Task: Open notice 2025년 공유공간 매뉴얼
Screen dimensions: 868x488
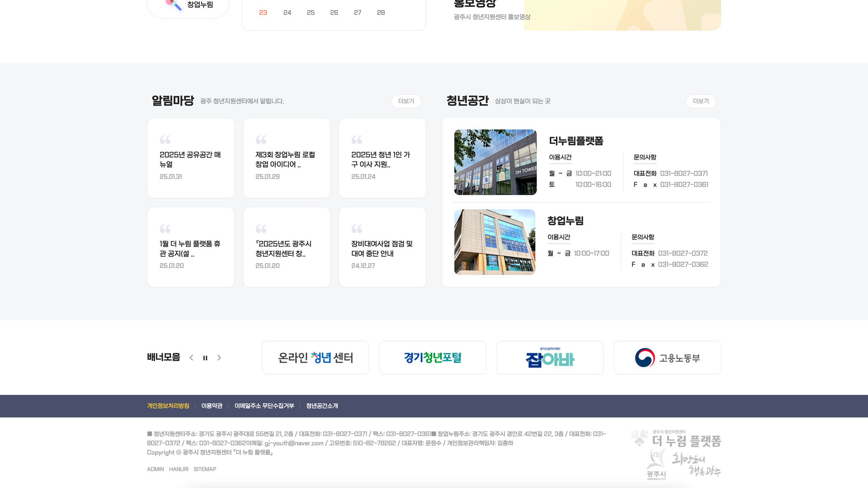Action: tap(191, 158)
